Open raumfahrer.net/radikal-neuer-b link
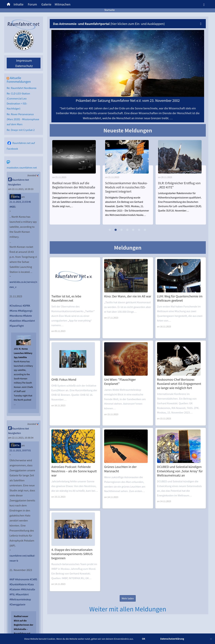 coord(22,558)
